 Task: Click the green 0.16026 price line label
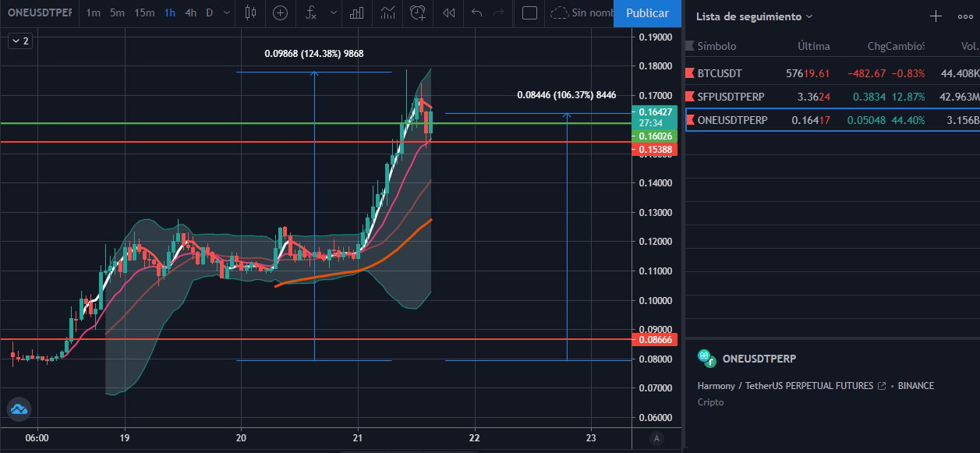coord(656,136)
